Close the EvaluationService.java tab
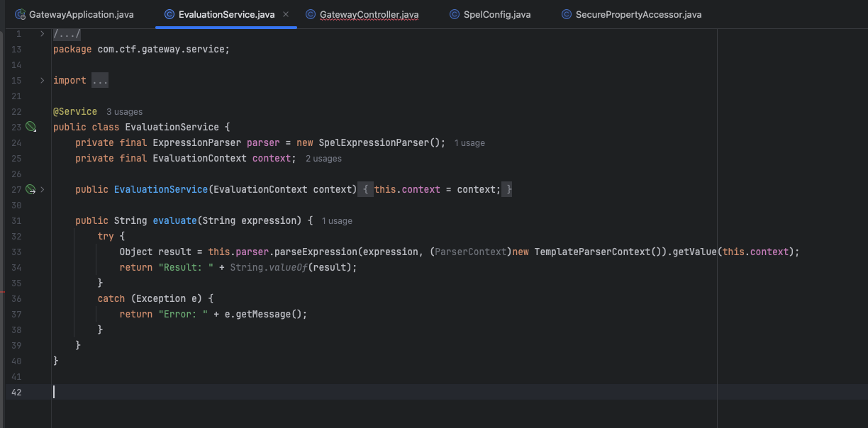The height and width of the screenshot is (428, 868). [286, 14]
